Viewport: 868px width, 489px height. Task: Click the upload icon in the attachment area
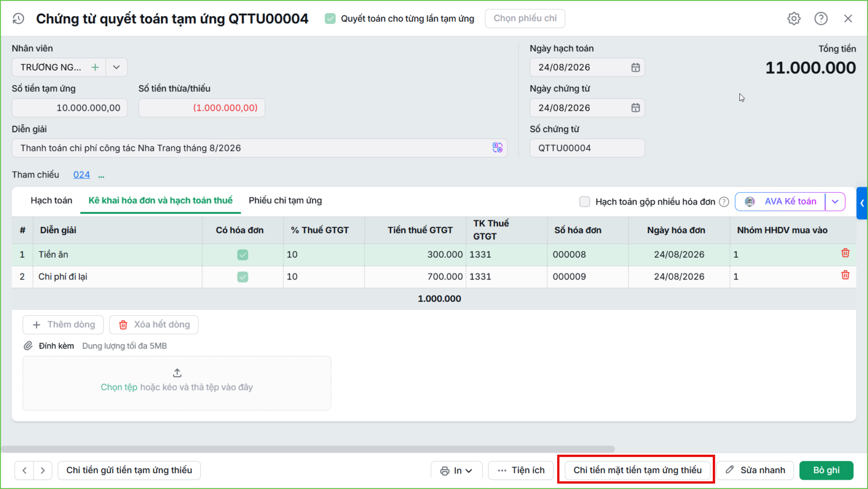(177, 373)
